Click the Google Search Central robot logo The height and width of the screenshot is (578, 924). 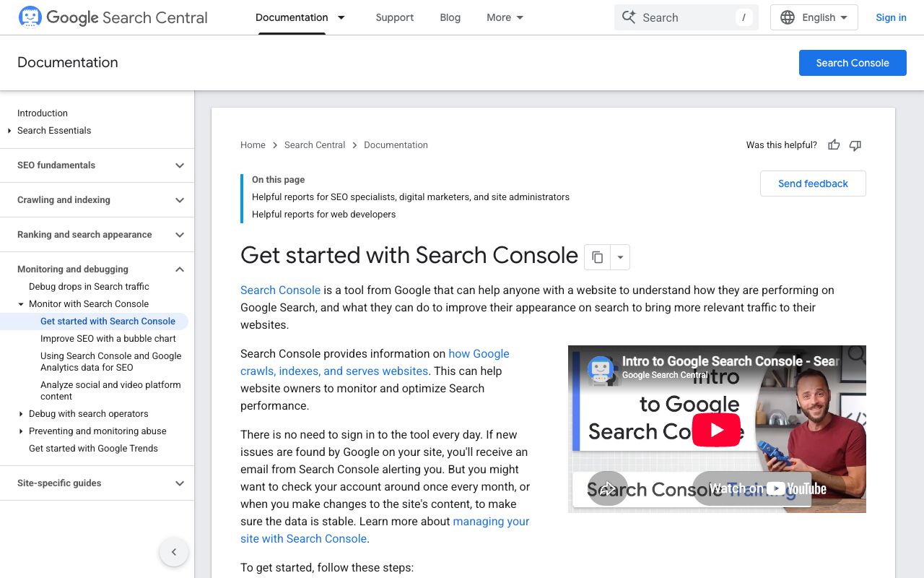[x=30, y=17]
